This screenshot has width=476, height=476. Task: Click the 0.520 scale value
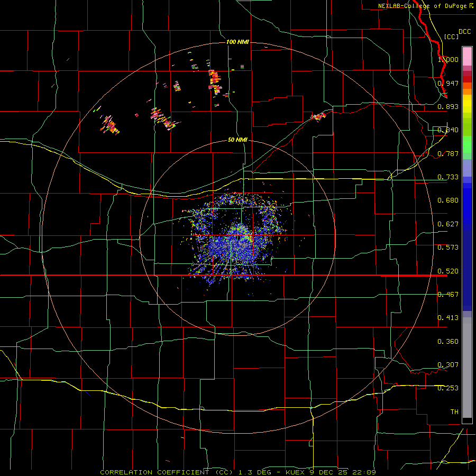click(x=448, y=271)
